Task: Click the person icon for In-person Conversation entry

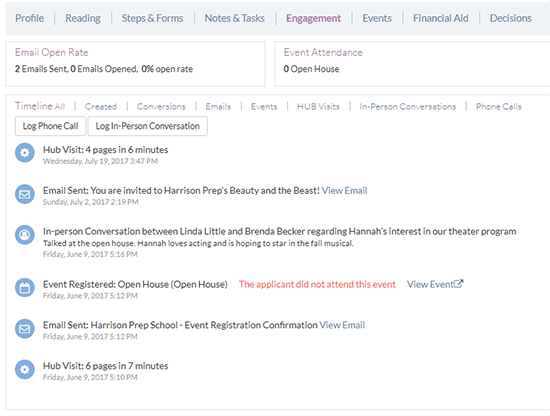Action: click(x=25, y=235)
